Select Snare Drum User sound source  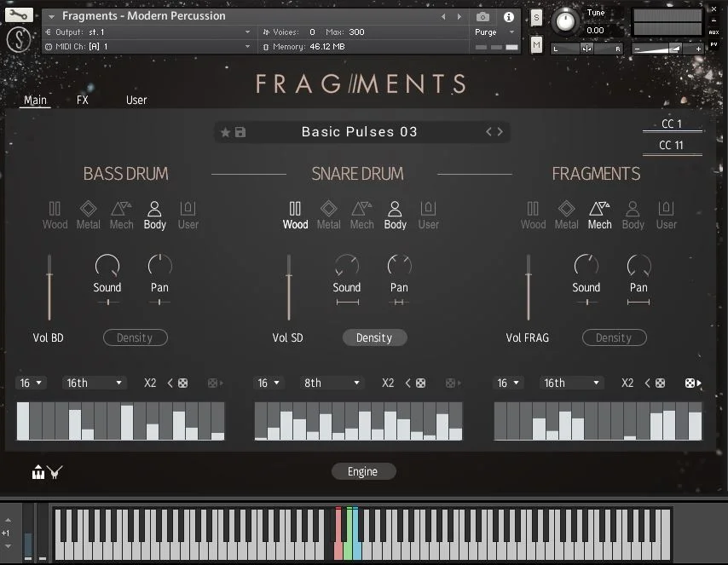428,216
